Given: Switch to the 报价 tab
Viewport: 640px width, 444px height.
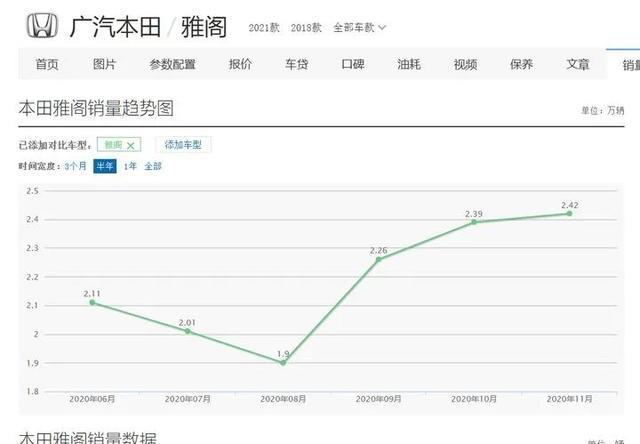Looking at the screenshot, I should (x=240, y=64).
